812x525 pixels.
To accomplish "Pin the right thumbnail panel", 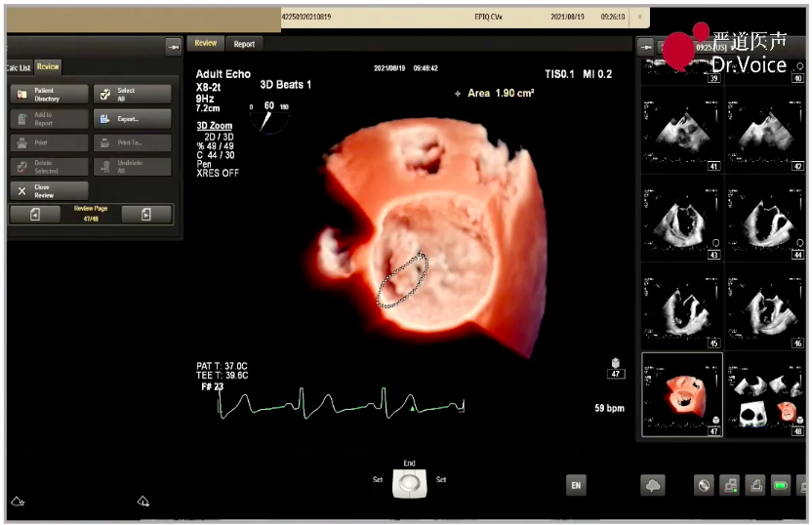I will click(x=646, y=46).
